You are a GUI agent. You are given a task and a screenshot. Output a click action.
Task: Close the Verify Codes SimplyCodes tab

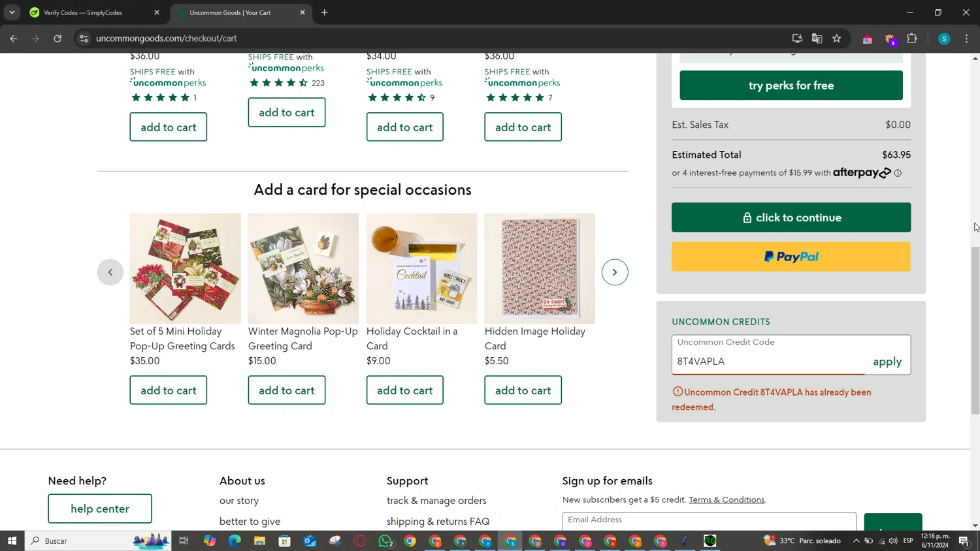(157, 12)
